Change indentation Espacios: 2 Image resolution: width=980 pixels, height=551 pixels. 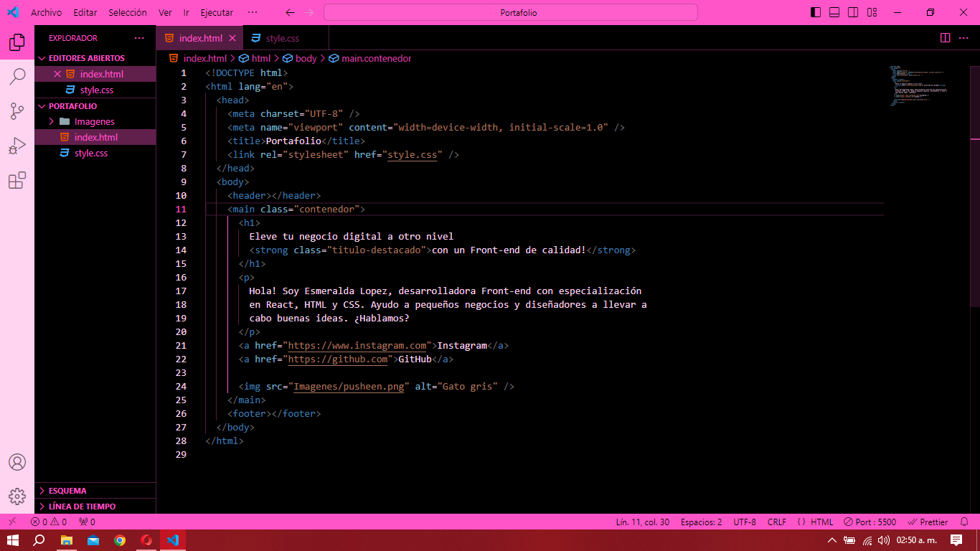[701, 522]
